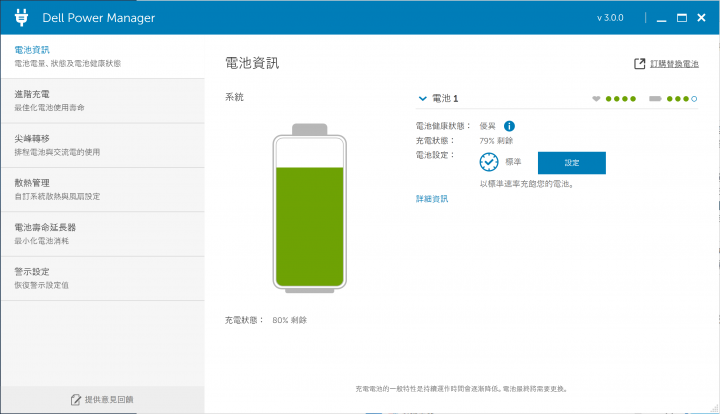Select 警示設定 alert settings item
This screenshot has width=720, height=414.
coord(102,279)
